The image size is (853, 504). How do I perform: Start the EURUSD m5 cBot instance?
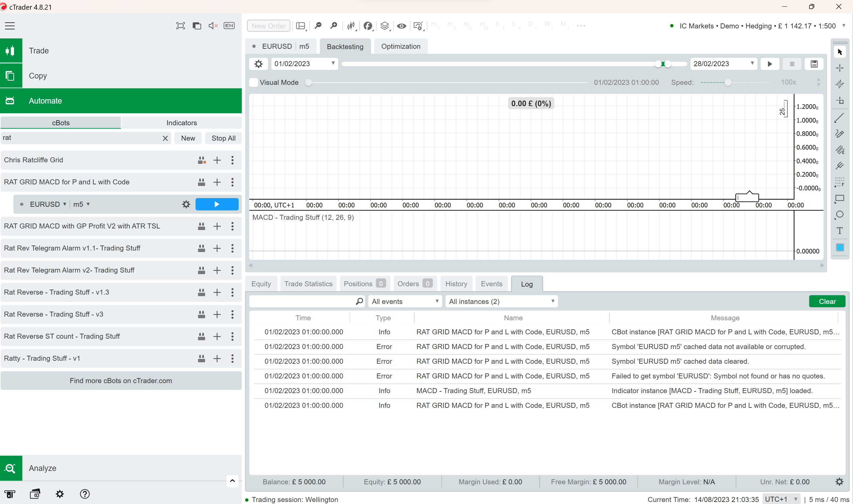[217, 204]
